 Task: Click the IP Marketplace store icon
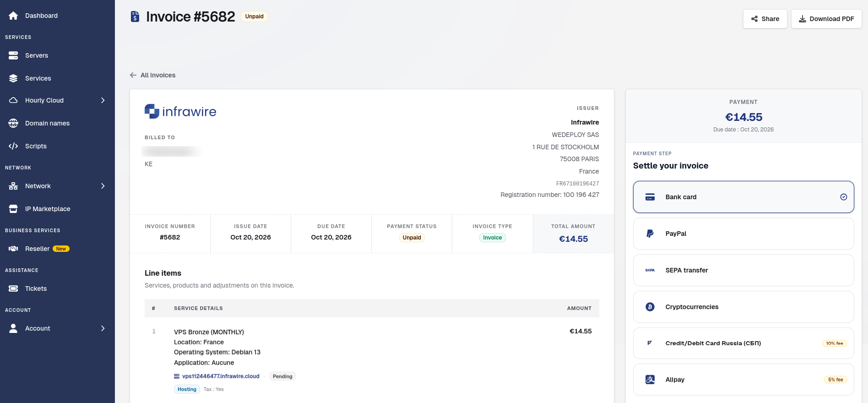tap(13, 209)
